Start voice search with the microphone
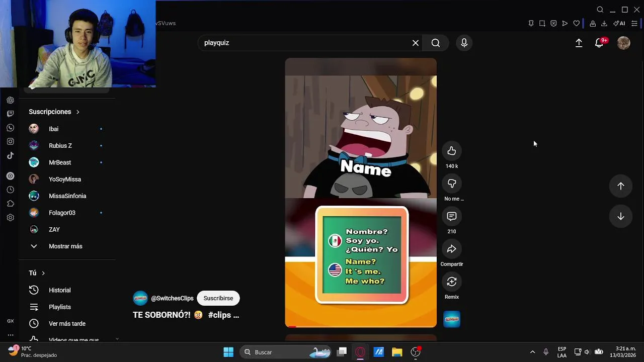The width and height of the screenshot is (644, 362). pyautogui.click(x=464, y=43)
